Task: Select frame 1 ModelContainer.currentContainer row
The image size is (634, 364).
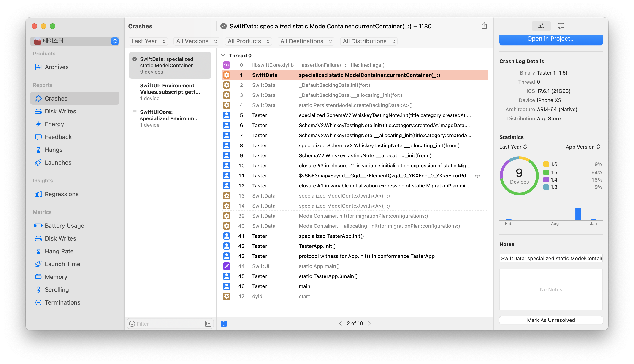Action: coord(355,75)
